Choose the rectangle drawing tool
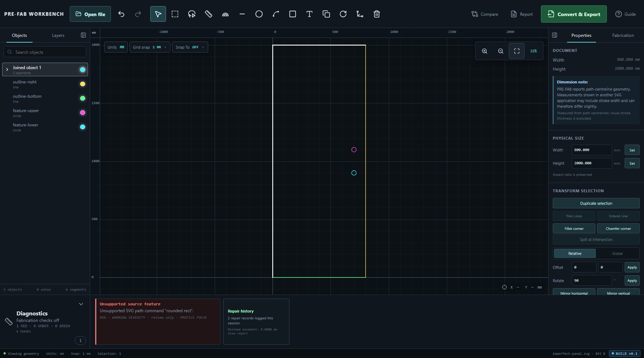Screen dimensions: 644x358 [x=293, y=14]
